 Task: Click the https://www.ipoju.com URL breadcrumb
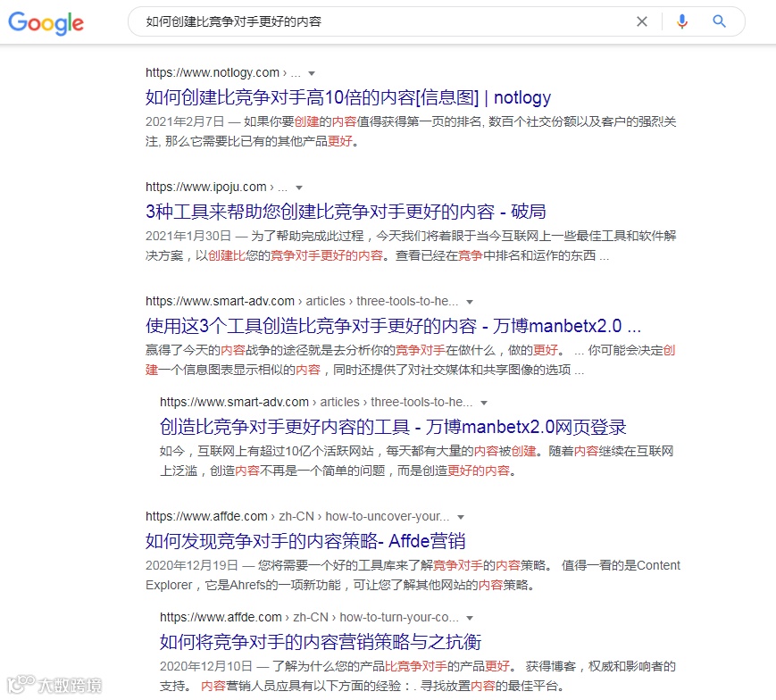point(216,187)
